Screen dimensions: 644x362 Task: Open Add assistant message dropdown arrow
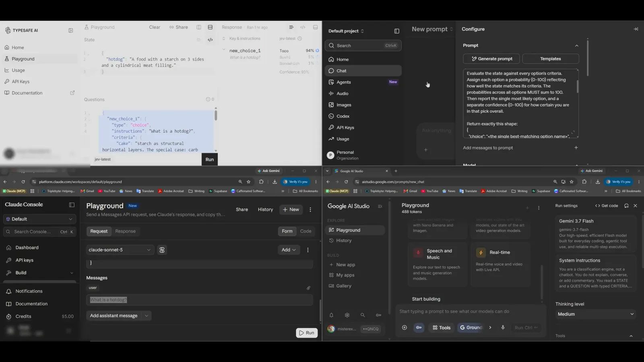pyautogui.click(x=147, y=316)
